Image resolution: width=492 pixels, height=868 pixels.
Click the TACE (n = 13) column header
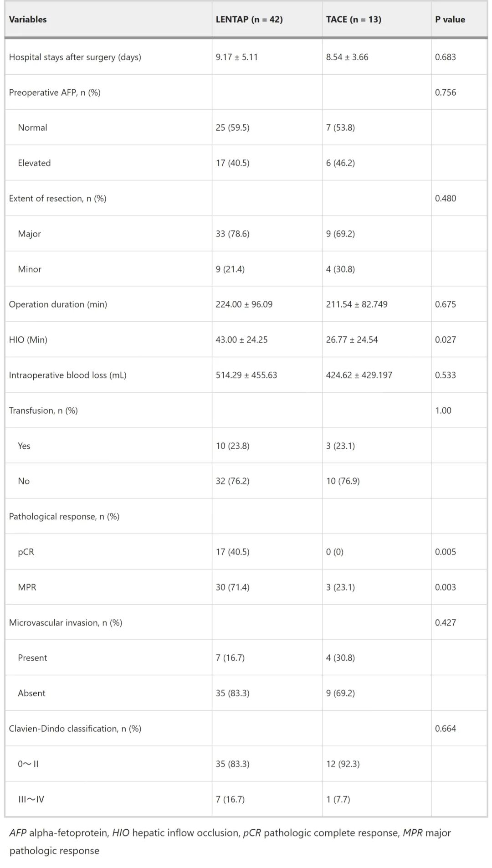[x=354, y=20]
